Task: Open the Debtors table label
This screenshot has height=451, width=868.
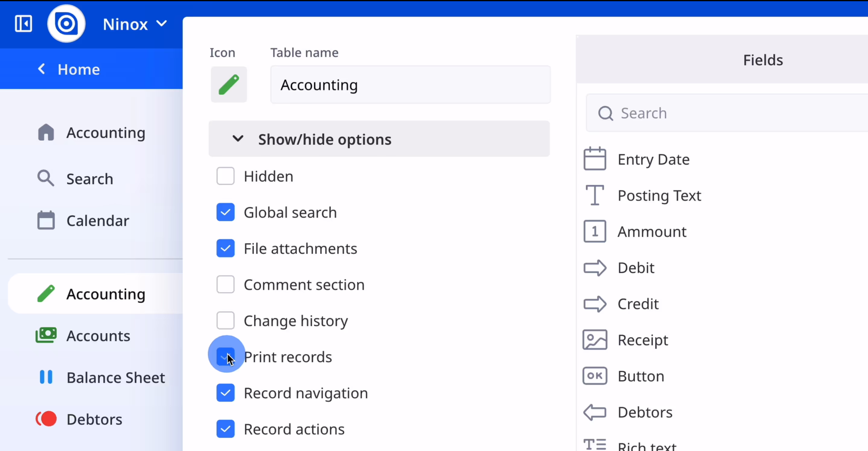Action: (94, 419)
